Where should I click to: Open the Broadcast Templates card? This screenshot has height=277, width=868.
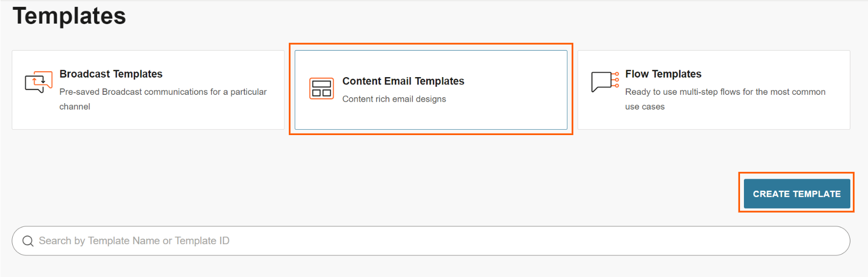(x=148, y=90)
